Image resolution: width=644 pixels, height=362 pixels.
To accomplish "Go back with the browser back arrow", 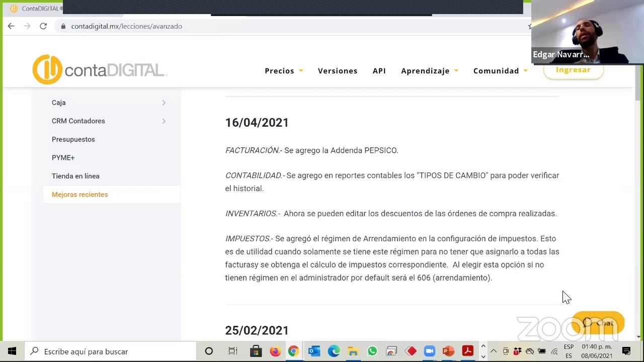I will [x=11, y=26].
